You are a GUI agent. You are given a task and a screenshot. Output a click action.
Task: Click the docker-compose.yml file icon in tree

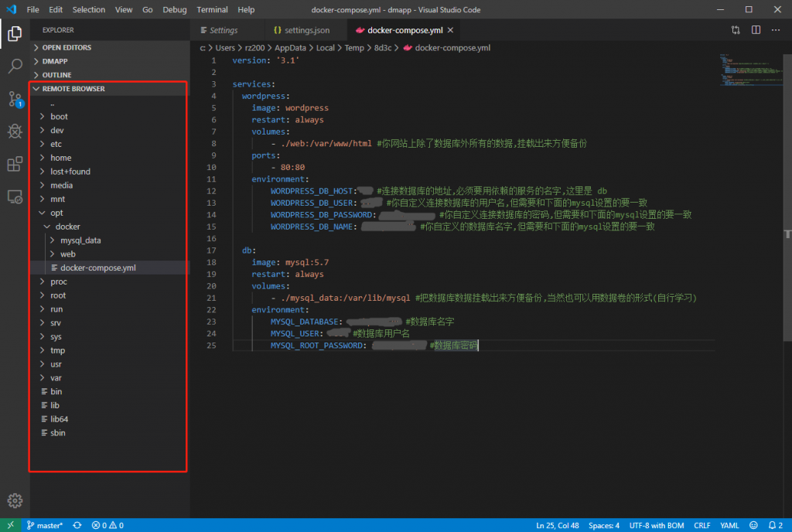[x=54, y=268]
